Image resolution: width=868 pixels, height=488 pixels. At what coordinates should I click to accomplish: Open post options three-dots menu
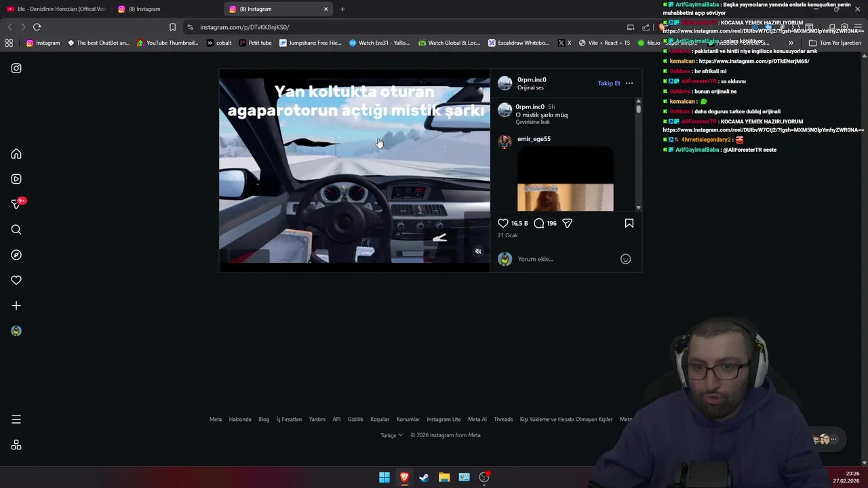[x=629, y=83]
